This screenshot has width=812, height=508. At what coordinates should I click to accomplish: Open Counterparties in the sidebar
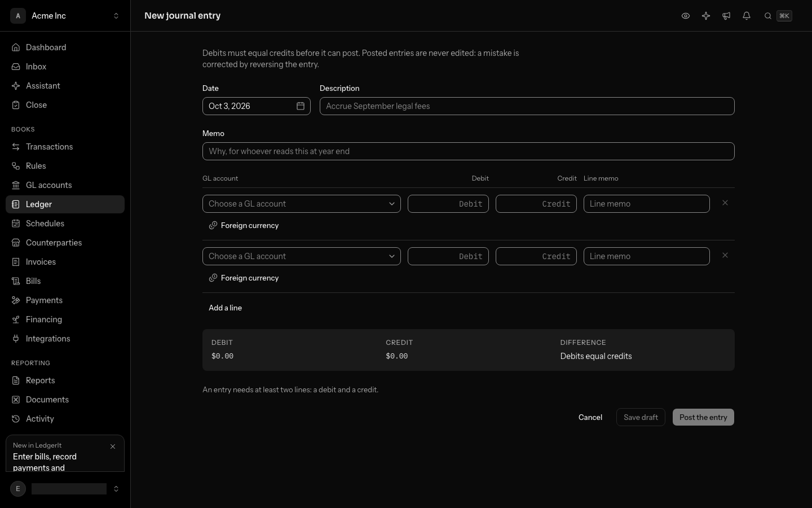coord(65,243)
